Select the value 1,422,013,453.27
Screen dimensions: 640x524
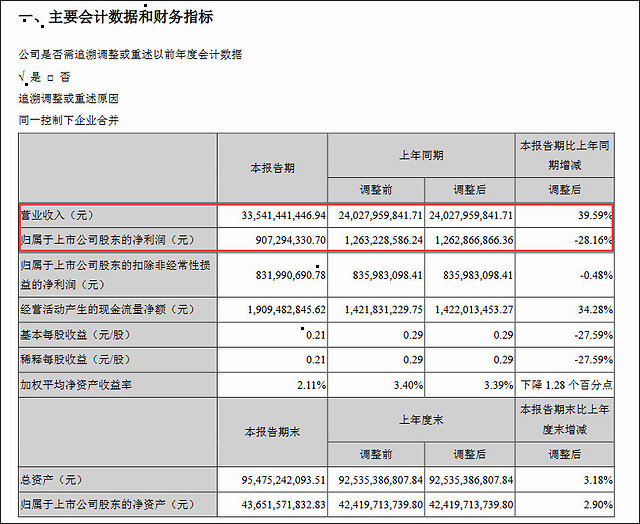click(474, 310)
